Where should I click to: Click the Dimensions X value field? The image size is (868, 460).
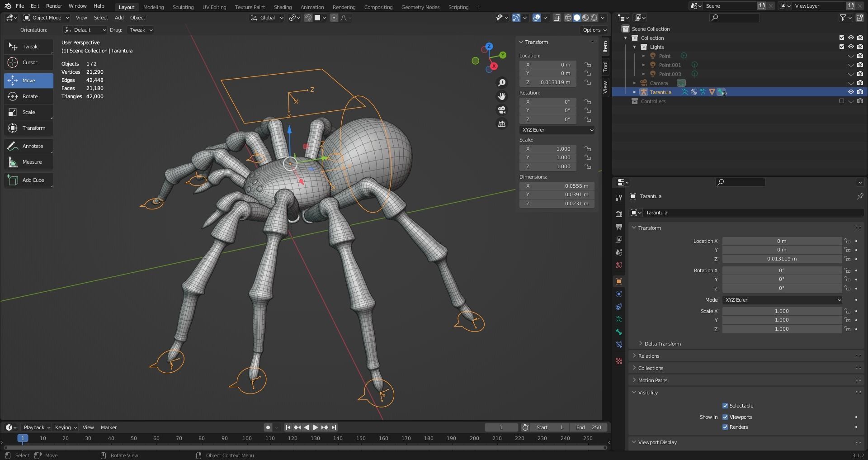(x=557, y=186)
